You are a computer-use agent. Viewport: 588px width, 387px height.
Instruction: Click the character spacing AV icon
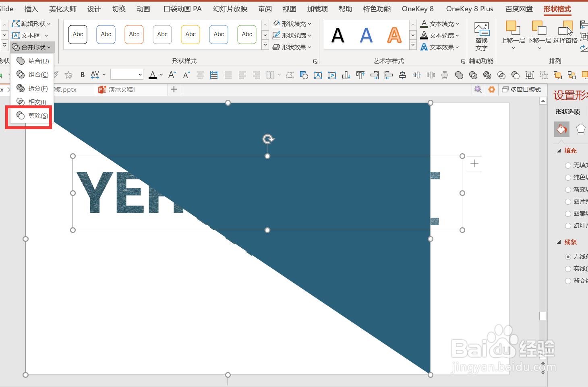tap(95, 75)
